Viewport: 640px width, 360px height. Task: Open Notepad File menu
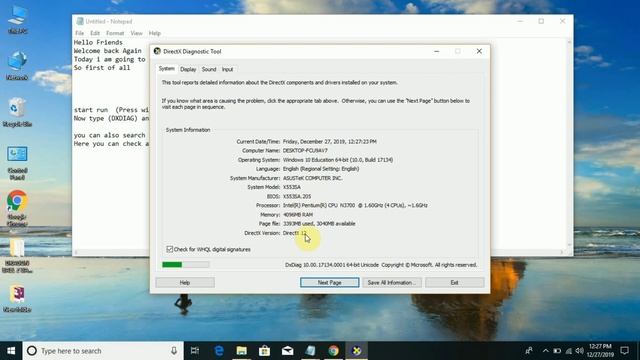tap(80, 33)
